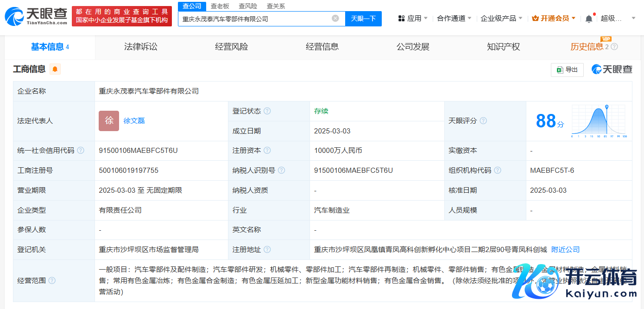Clear the search field with X icon
The height and width of the screenshot is (309, 644).
coord(335,19)
